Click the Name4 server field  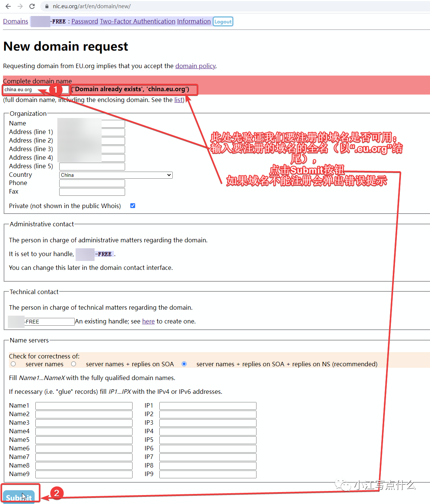pos(84,431)
